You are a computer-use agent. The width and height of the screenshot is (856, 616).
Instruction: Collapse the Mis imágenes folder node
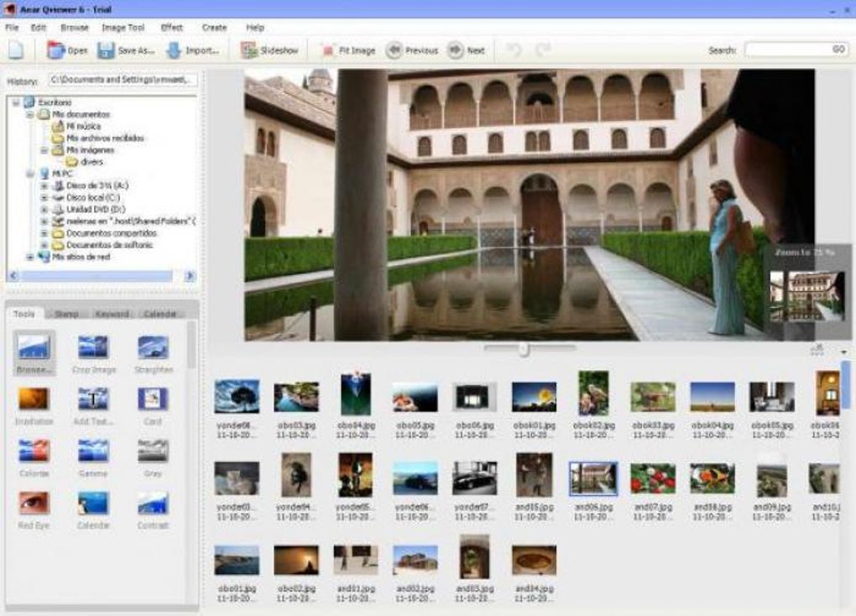tap(44, 150)
